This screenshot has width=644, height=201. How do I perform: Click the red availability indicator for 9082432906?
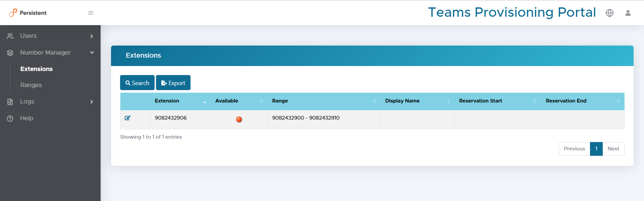point(239,119)
